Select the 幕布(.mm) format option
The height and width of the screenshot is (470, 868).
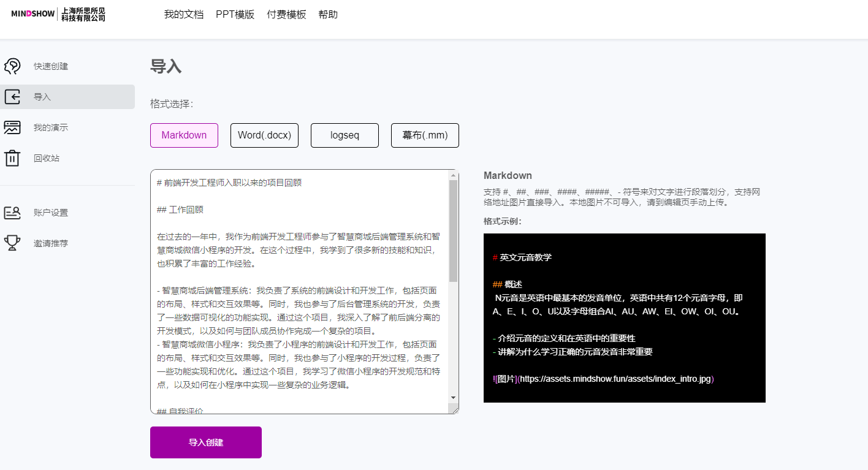tap(425, 135)
